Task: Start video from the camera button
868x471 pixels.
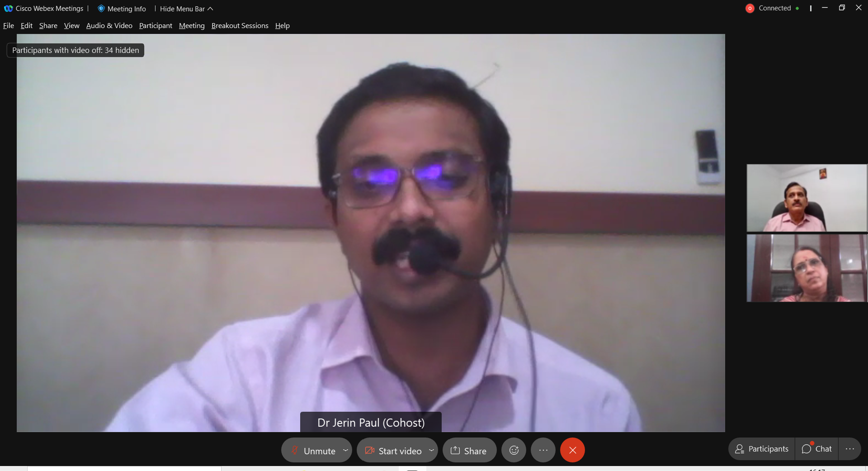Action: pos(393,451)
